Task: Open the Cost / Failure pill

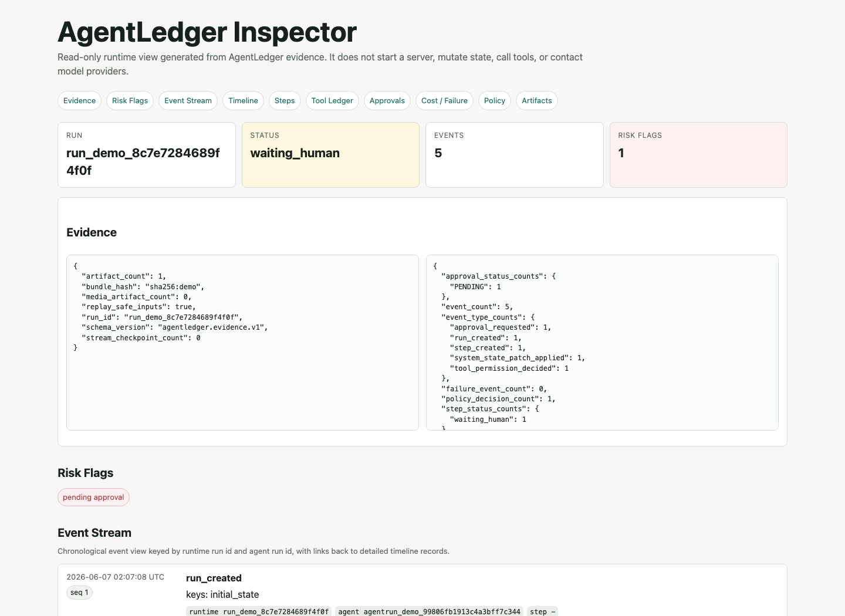Action: coord(444,100)
